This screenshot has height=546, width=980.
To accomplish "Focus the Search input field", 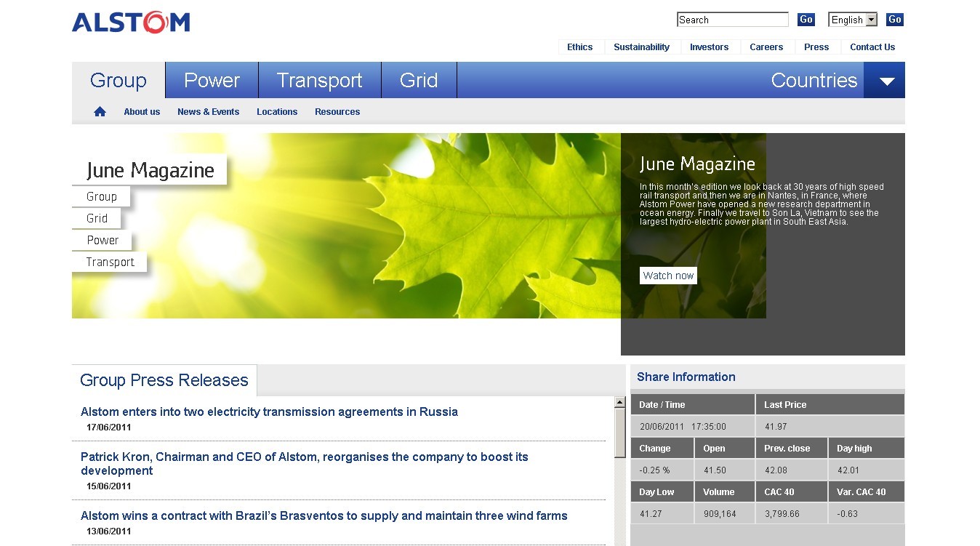I will 732,20.
